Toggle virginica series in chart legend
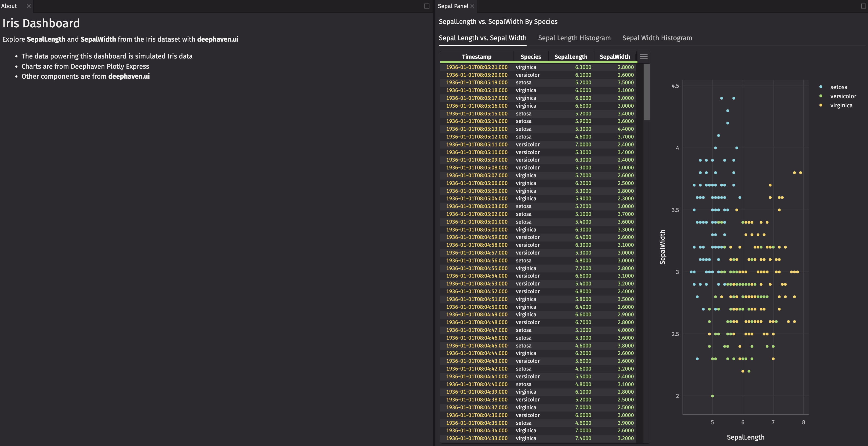The height and width of the screenshot is (446, 868). (841, 105)
